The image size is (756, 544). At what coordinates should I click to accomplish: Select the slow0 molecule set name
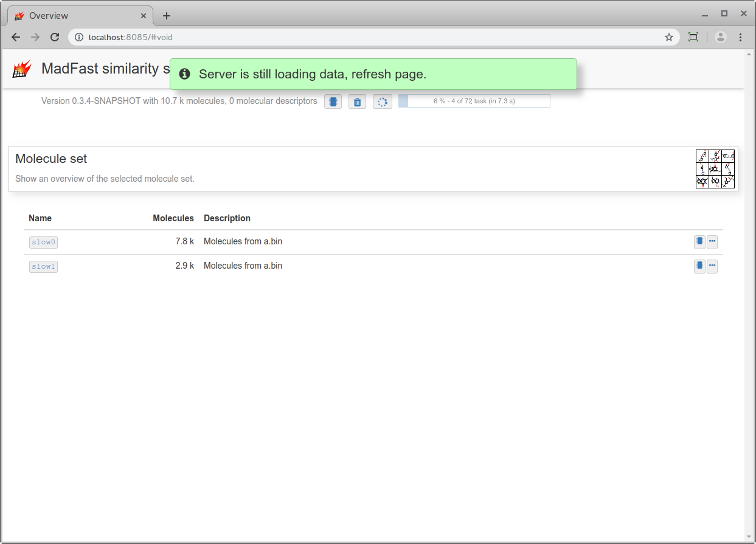click(x=43, y=241)
